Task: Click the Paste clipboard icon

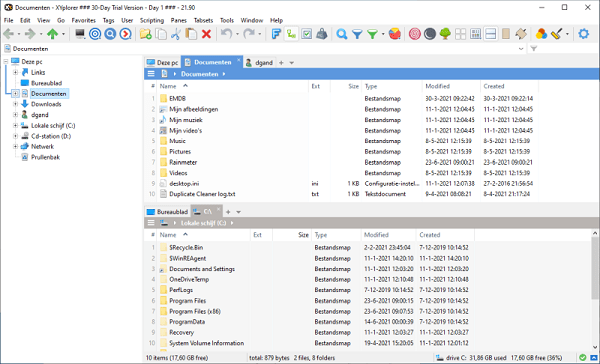Action: pyautogui.click(x=191, y=34)
